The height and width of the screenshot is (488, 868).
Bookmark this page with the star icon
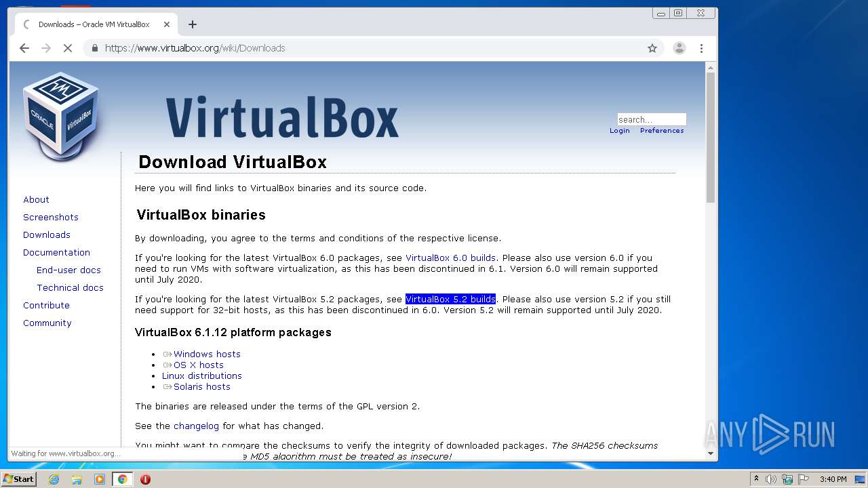652,48
